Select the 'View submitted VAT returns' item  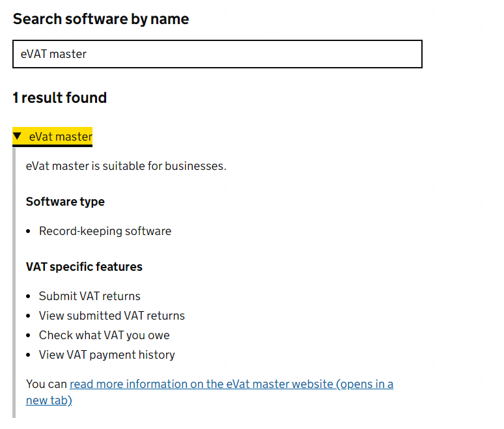click(x=112, y=316)
